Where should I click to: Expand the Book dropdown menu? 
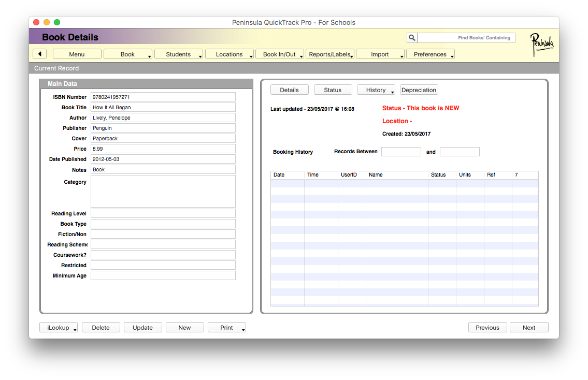click(128, 54)
